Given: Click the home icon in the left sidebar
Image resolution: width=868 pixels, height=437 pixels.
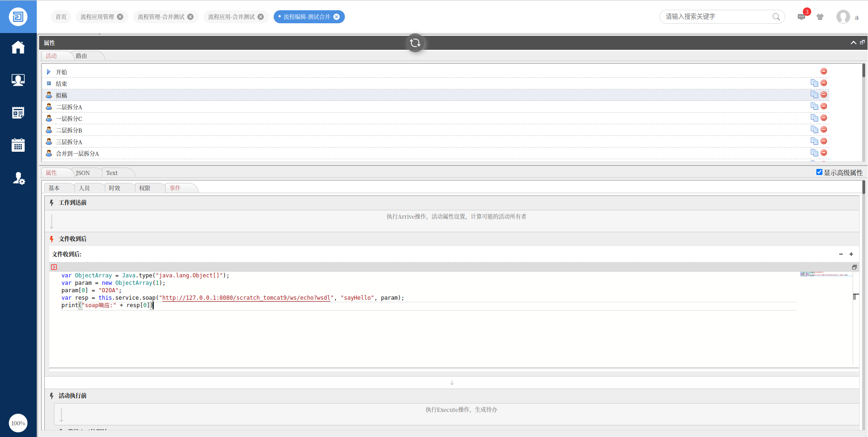Looking at the screenshot, I should coord(18,47).
